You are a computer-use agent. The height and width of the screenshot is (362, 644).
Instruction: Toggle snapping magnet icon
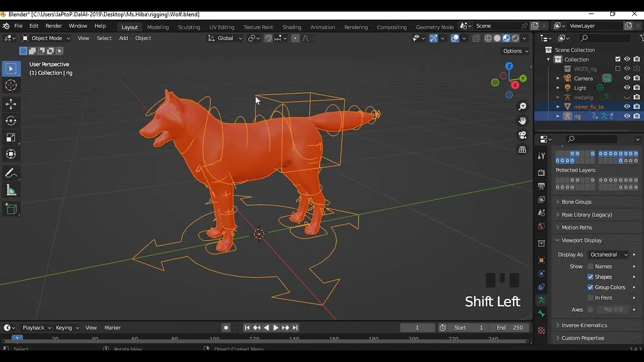(x=268, y=38)
